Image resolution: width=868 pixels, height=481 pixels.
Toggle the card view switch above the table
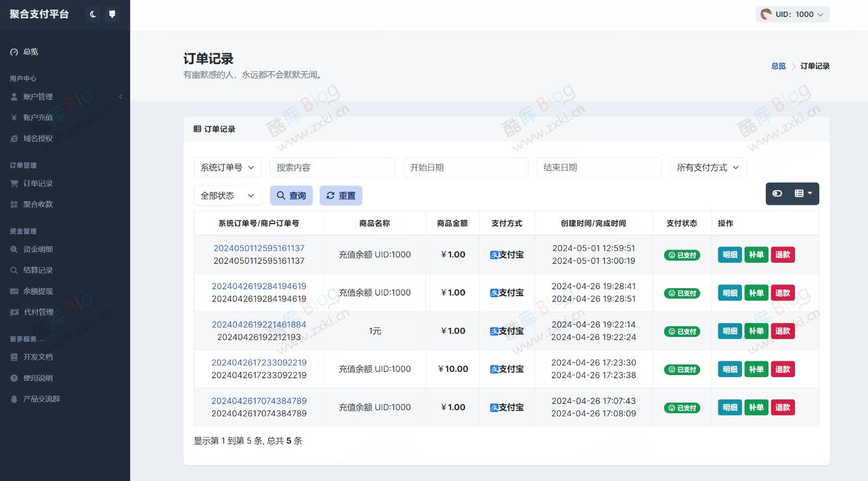click(x=777, y=193)
